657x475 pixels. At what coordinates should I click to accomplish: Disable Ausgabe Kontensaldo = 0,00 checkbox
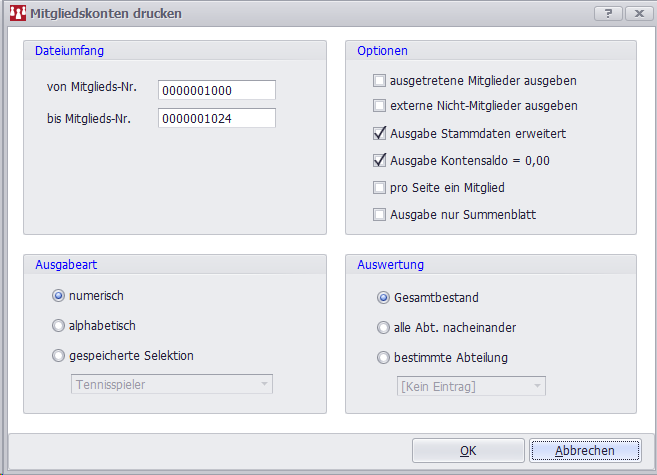379,159
